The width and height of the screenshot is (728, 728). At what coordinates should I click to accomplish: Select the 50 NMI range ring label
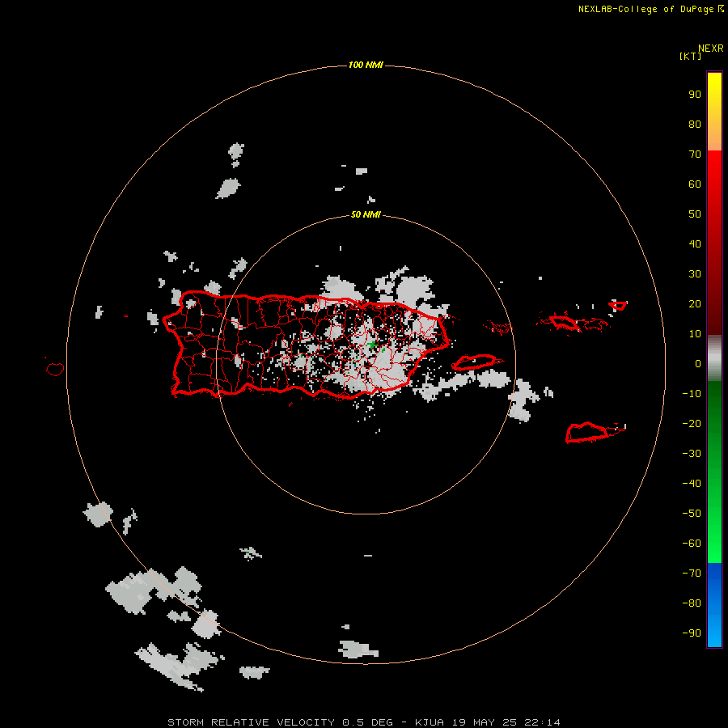pos(366,214)
